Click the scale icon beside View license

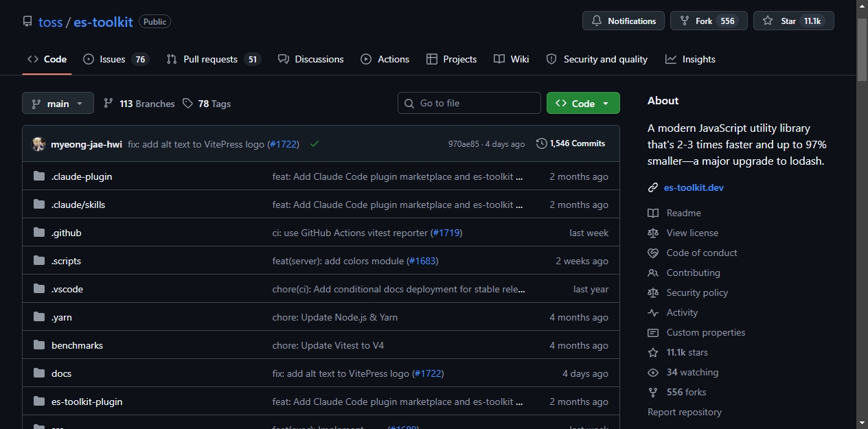click(653, 233)
